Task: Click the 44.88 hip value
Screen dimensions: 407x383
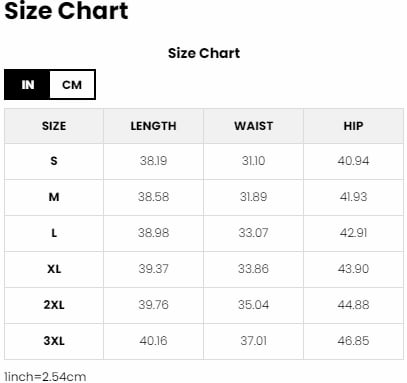Action: [x=353, y=305]
